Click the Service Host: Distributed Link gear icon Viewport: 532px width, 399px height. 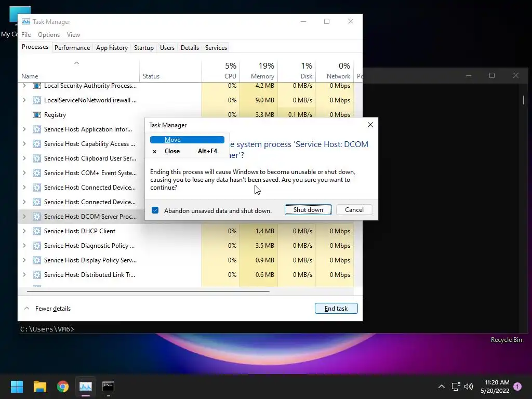pos(37,275)
